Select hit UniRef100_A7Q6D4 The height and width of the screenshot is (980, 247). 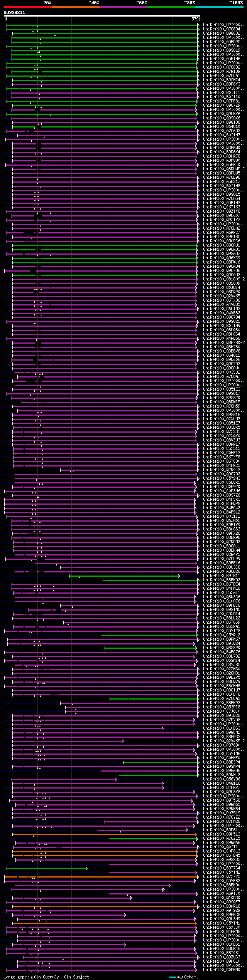click(222, 29)
